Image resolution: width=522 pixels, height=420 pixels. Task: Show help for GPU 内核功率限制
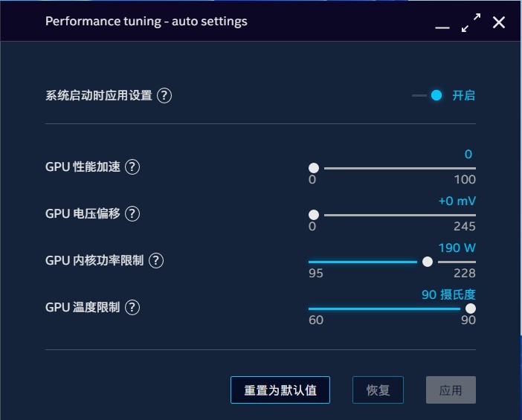tap(155, 260)
